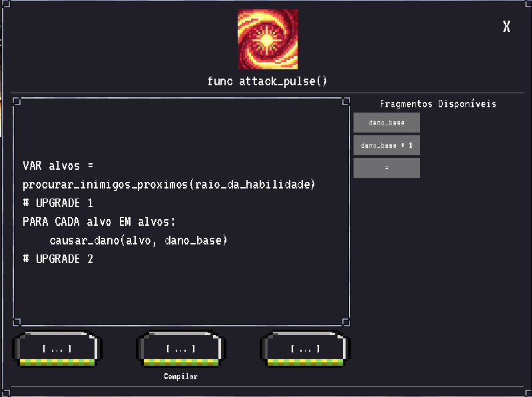
Task: Click the middle [ ... ] slot above Compilar
Action: click(181, 349)
